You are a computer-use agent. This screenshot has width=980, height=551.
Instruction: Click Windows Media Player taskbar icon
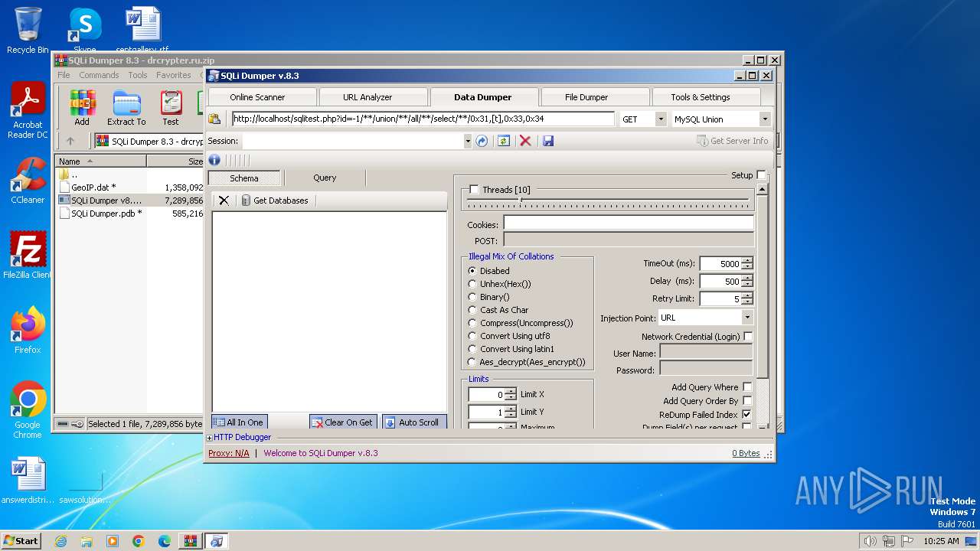pos(113,541)
